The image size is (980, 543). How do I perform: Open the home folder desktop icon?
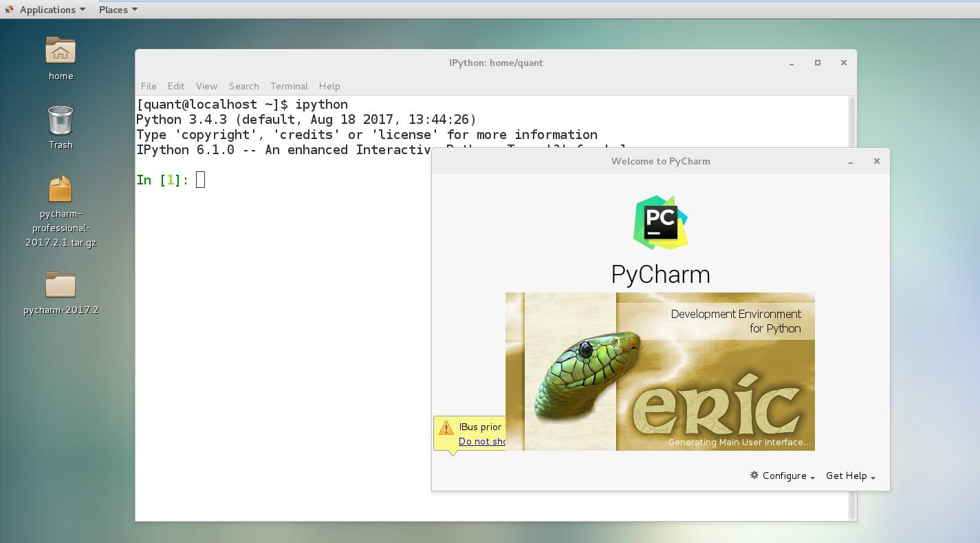(61, 51)
